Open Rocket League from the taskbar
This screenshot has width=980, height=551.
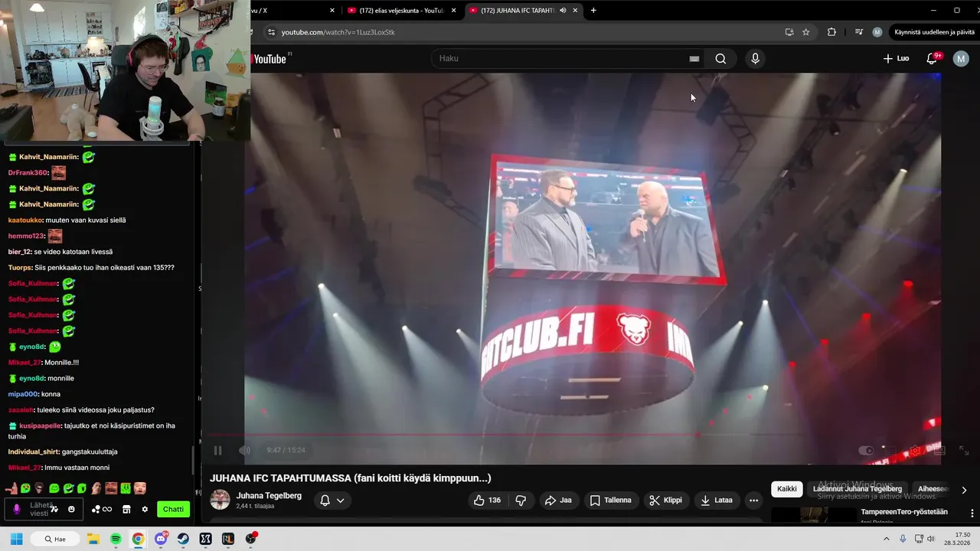coord(228,540)
